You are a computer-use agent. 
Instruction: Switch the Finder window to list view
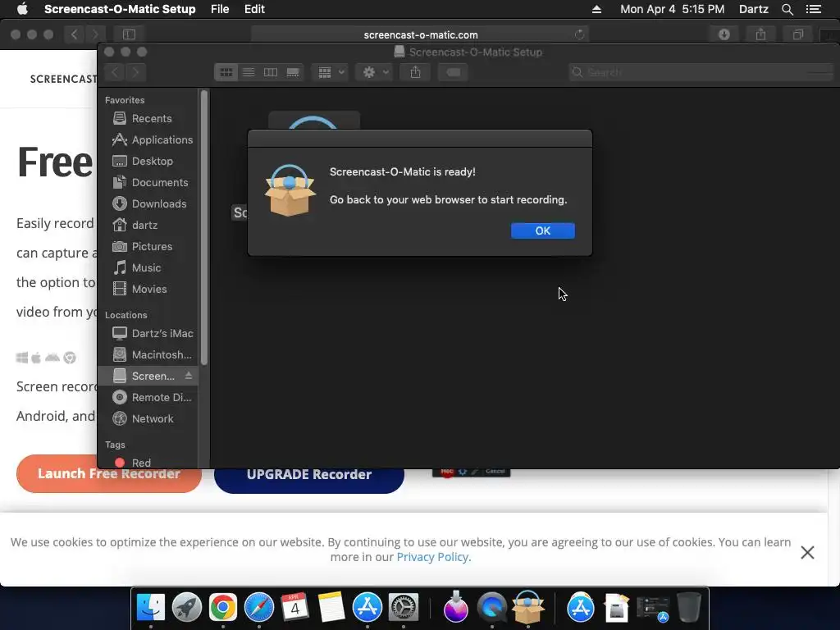[249, 72]
